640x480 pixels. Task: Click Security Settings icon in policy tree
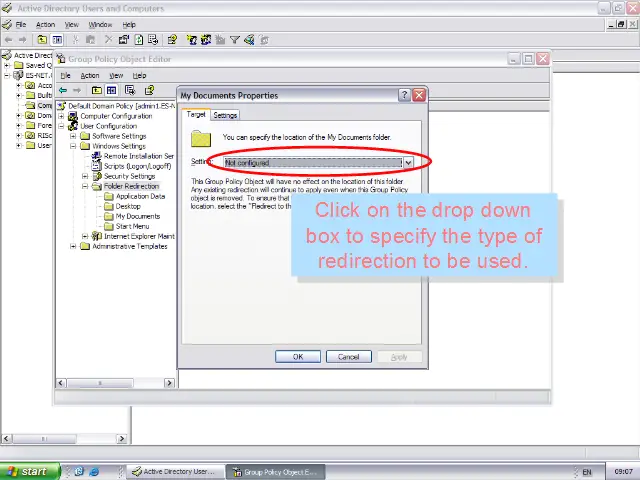[x=97, y=176]
